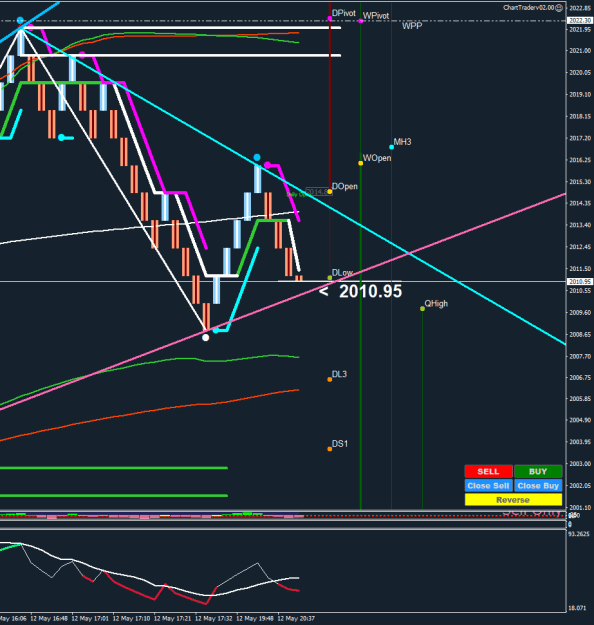
Task: Click the ChartTrader smiley icon
Action: pyautogui.click(x=559, y=8)
